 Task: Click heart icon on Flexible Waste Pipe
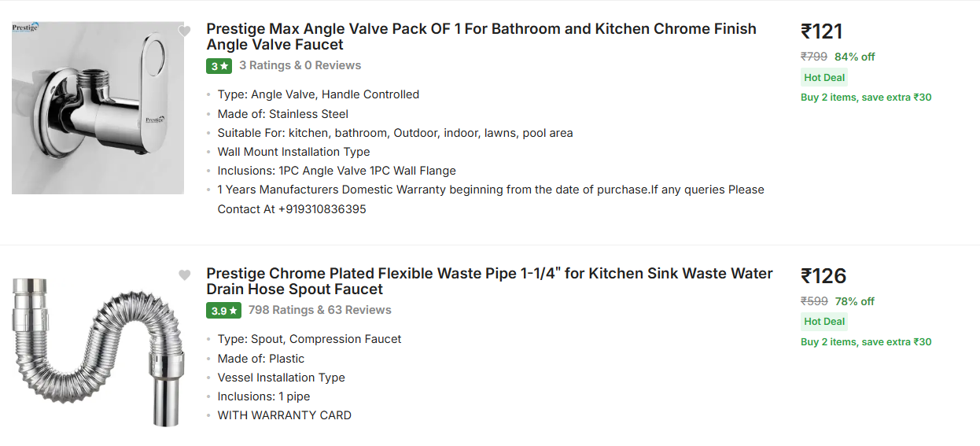click(x=184, y=275)
